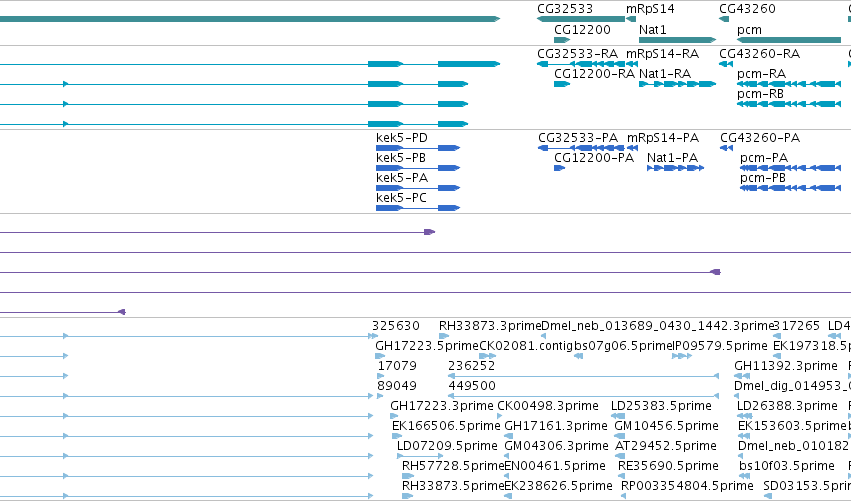The width and height of the screenshot is (851, 501).
Task: Select the pcm gene feature
Action: click(x=789, y=40)
